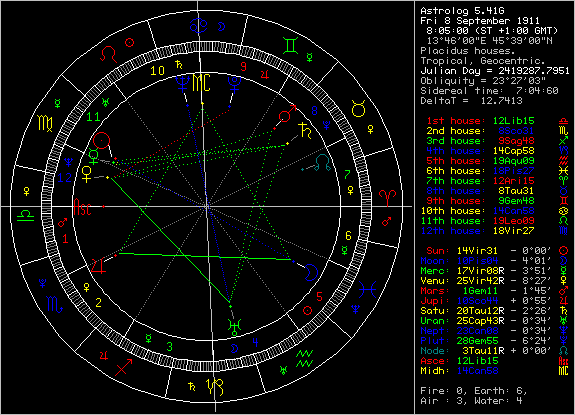The height and width of the screenshot is (415, 575).
Task: Click the red Sun glyph inside the chart wheel
Action: pyautogui.click(x=102, y=141)
